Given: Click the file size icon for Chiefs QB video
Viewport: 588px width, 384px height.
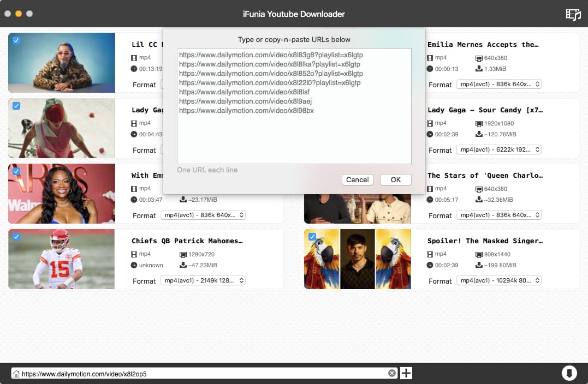Looking at the screenshot, I should [x=183, y=265].
